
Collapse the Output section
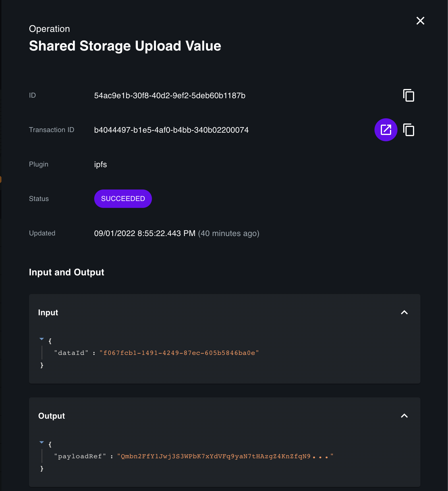point(405,415)
